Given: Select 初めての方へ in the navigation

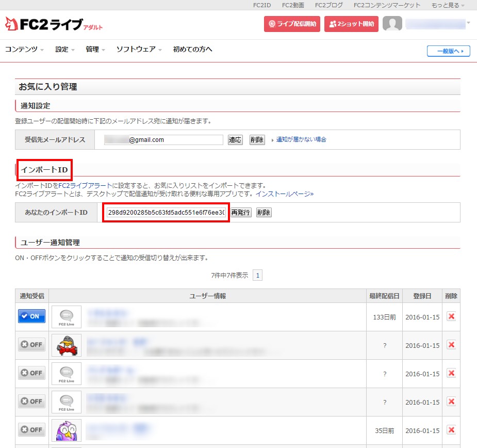Looking at the screenshot, I should pyautogui.click(x=192, y=50).
